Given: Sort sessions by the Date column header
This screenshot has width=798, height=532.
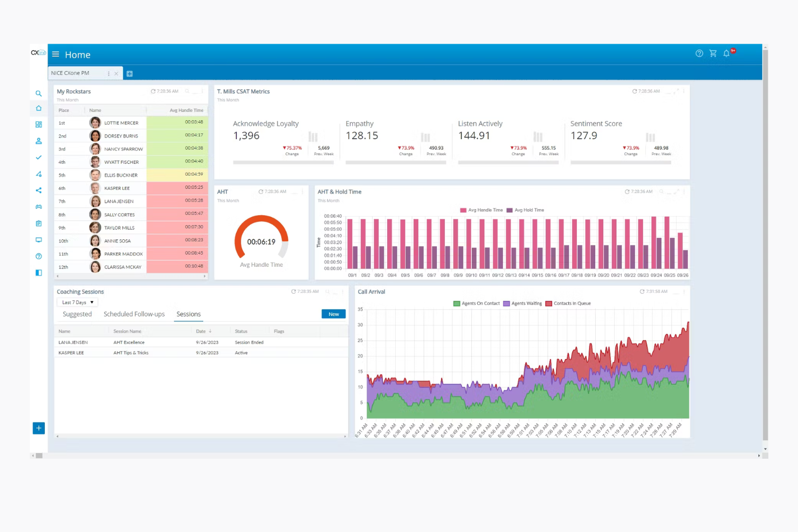Looking at the screenshot, I should tap(204, 331).
